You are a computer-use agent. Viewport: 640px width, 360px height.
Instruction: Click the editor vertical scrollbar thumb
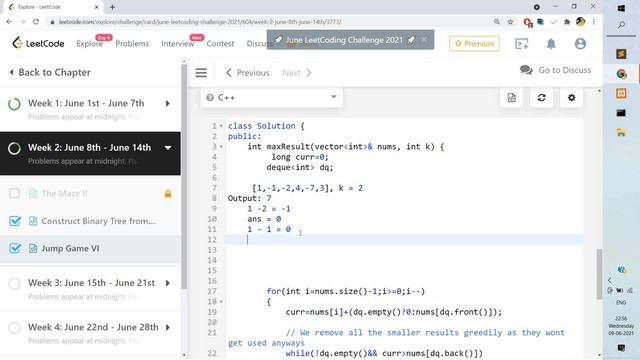coord(599,274)
